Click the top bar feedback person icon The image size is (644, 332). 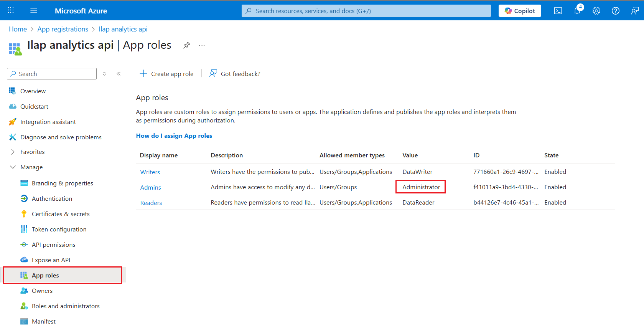(635, 11)
